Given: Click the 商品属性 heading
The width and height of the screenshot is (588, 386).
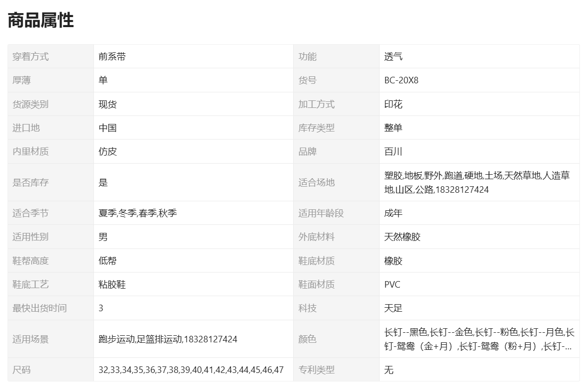Looking at the screenshot, I should (41, 21).
